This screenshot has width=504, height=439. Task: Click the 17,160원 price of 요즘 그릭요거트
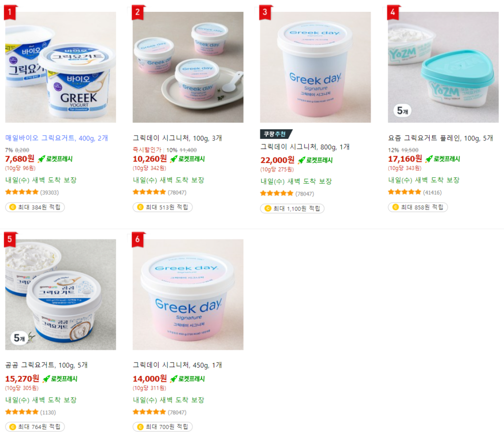click(405, 159)
